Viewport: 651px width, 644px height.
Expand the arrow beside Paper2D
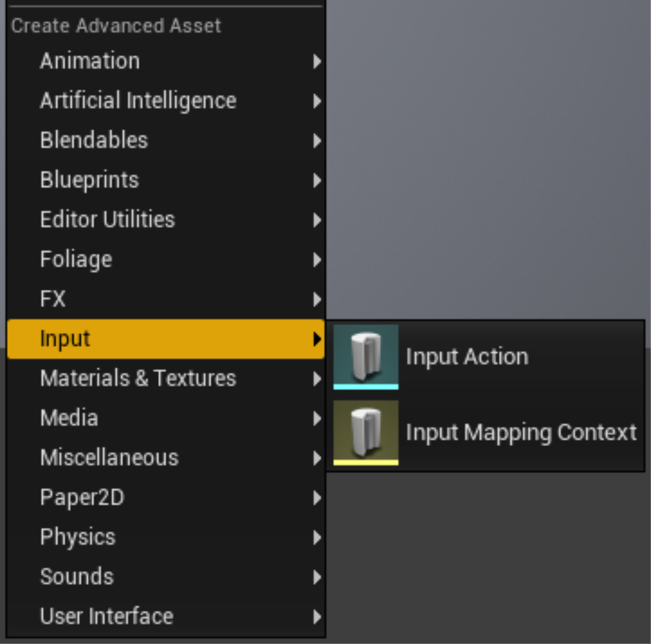pyautogui.click(x=317, y=498)
